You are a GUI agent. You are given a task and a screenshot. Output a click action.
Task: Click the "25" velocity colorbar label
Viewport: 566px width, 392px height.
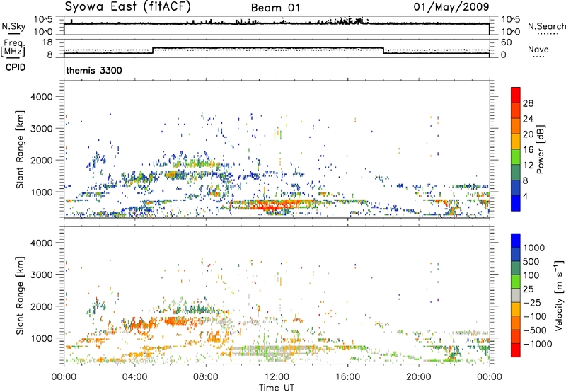coord(528,289)
